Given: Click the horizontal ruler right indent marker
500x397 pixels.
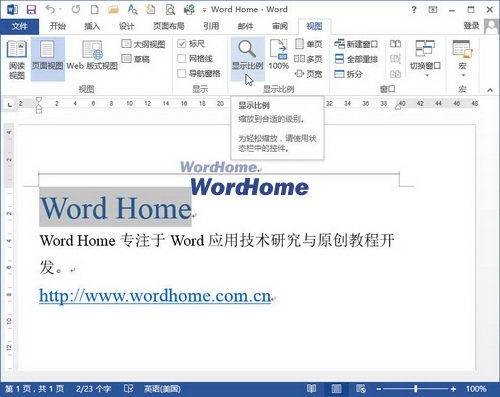Looking at the screenshot, I should pos(398,106).
